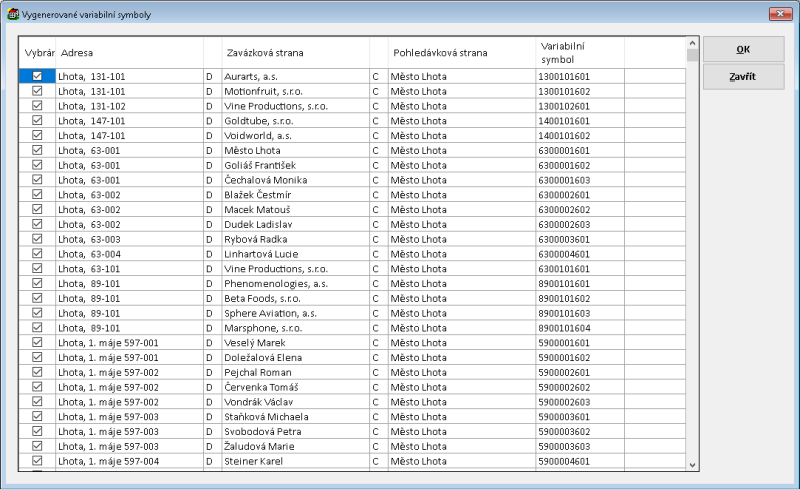Viewport: 800px width, 489px height.
Task: Close the dialog with the X button
Action: click(779, 14)
